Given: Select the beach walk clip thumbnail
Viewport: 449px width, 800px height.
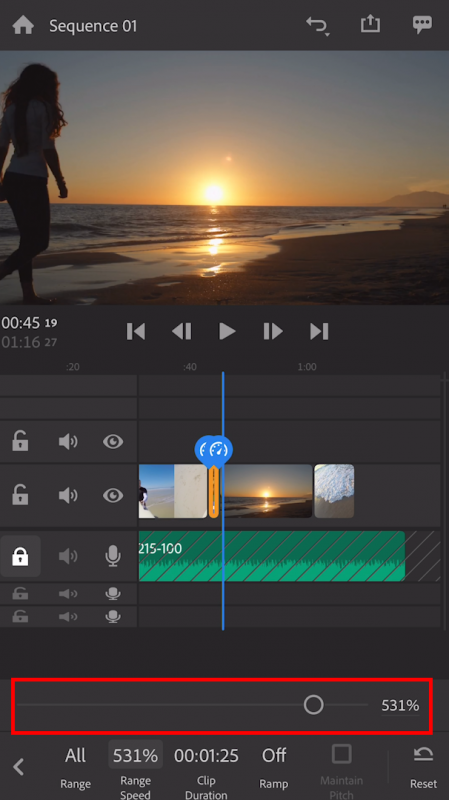Looking at the screenshot, I should (x=172, y=491).
